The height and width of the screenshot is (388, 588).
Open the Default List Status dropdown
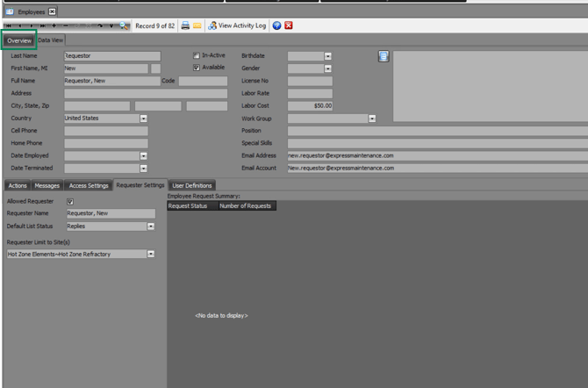click(151, 226)
